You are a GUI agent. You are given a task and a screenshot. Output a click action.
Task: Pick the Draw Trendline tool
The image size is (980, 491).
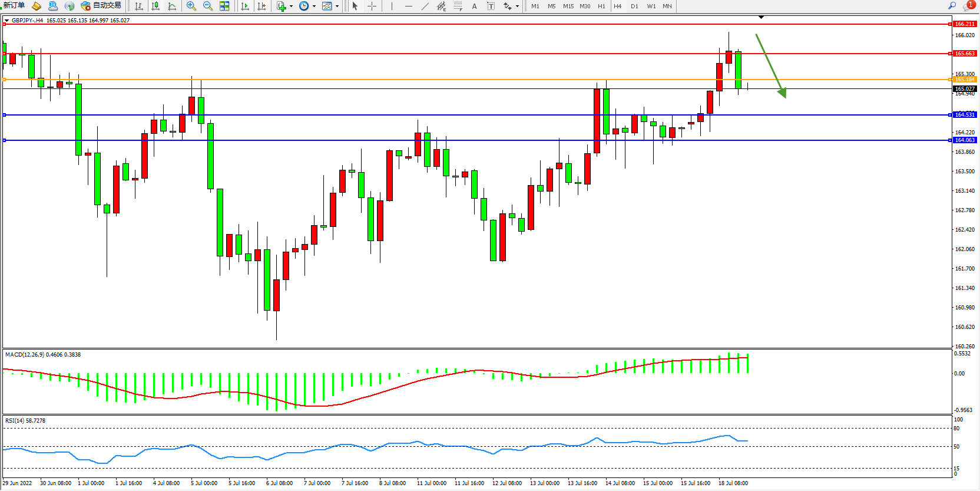pos(425,6)
